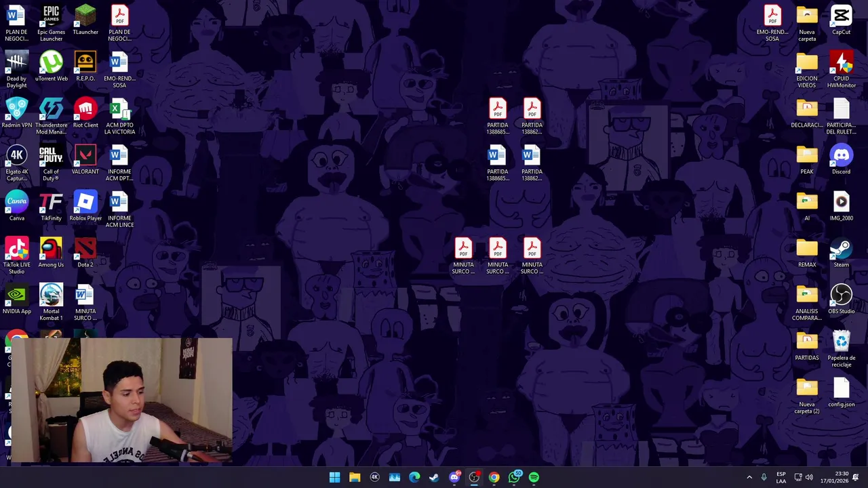This screenshot has height=488, width=868.
Task: Open the Riot Client shortcut
Action: [x=85, y=113]
